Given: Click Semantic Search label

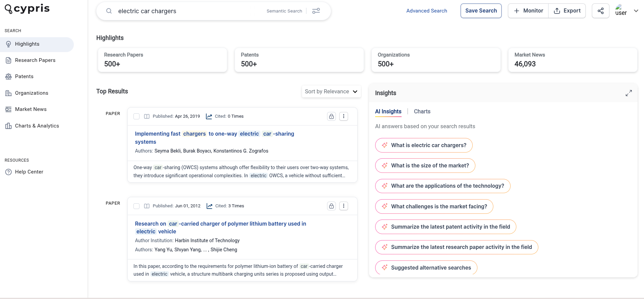Looking at the screenshot, I should click(284, 11).
